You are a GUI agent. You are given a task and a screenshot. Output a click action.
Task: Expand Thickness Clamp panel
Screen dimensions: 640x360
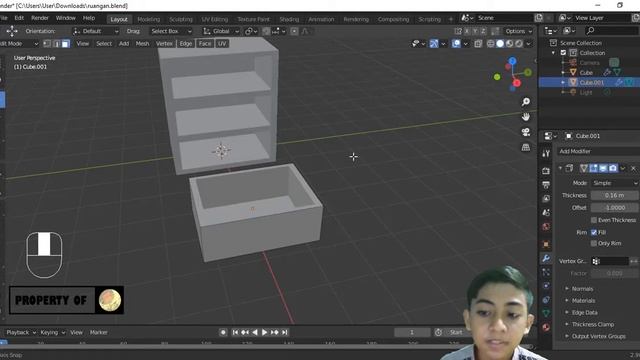tap(593, 324)
